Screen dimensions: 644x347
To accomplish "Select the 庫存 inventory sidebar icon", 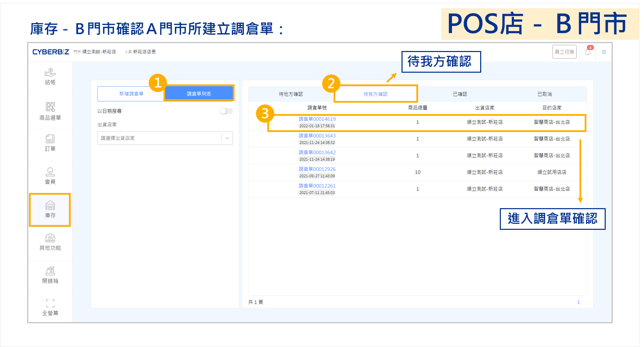I will click(50, 210).
